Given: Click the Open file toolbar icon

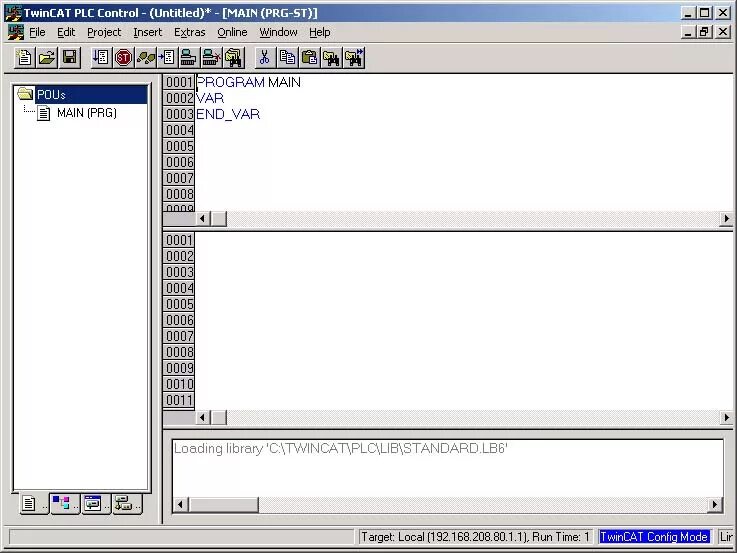Looking at the screenshot, I should [47, 58].
